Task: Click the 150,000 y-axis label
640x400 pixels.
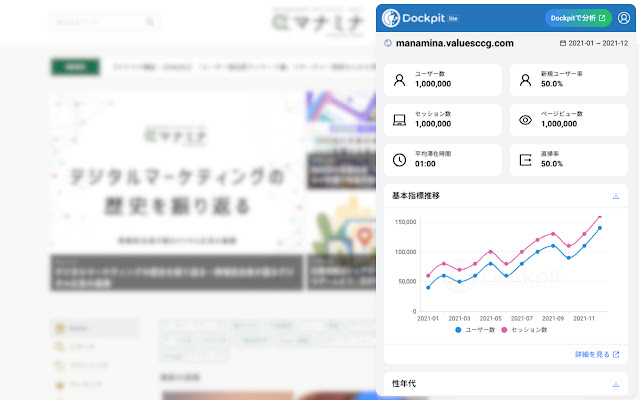Action: pyautogui.click(x=405, y=222)
